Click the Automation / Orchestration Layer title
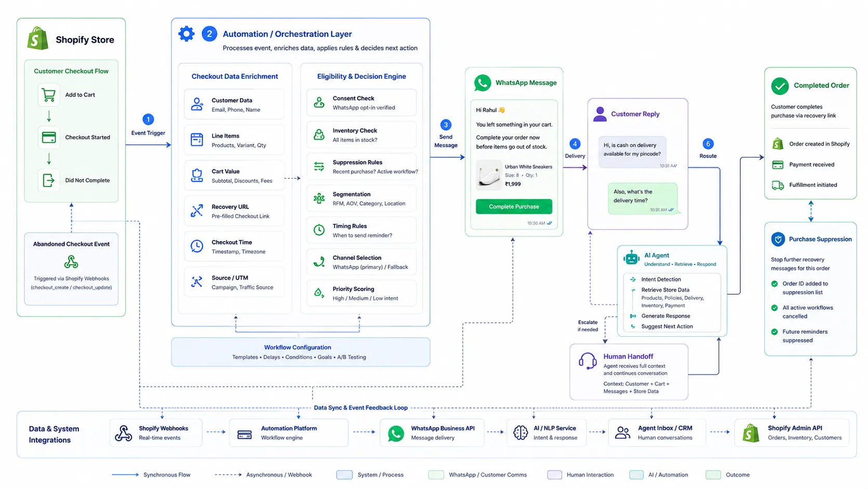Viewport: 868px width, 489px height. tap(287, 34)
